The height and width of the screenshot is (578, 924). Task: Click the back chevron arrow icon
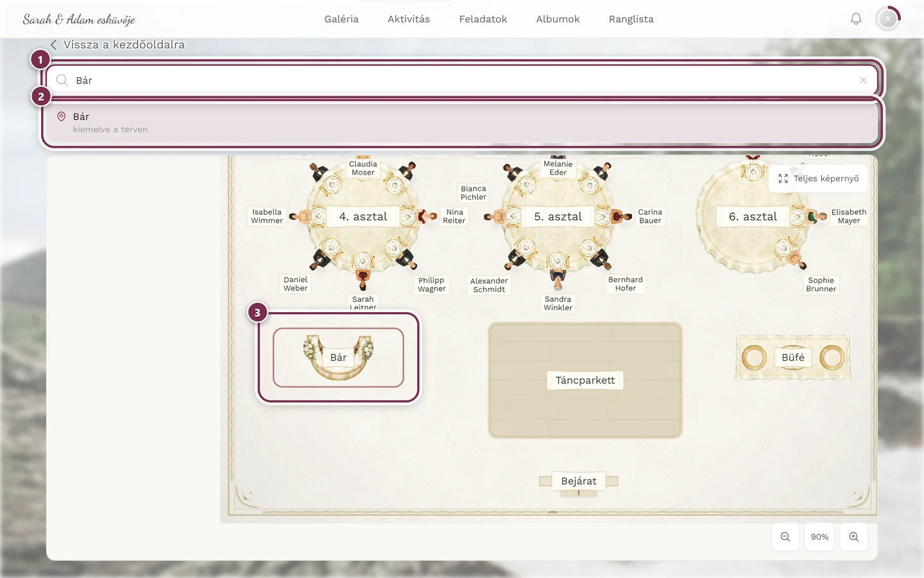click(x=53, y=45)
